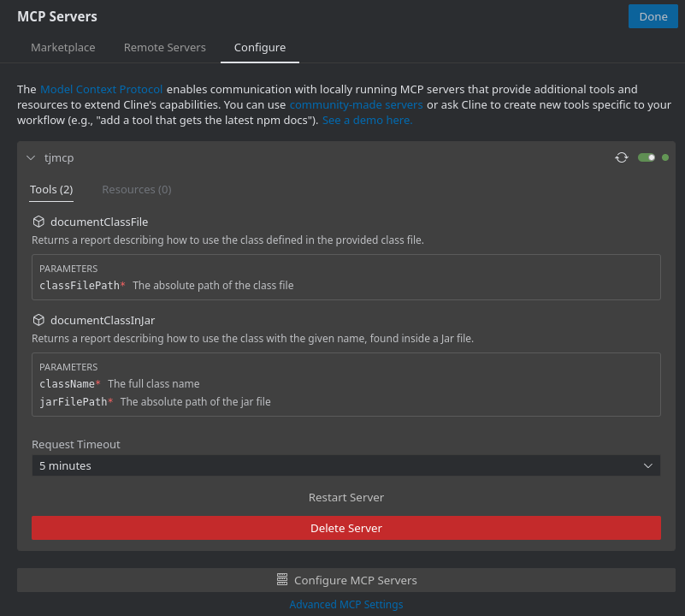The height and width of the screenshot is (616, 685).
Task: Open the Resources (0) tab
Action: tap(136, 189)
